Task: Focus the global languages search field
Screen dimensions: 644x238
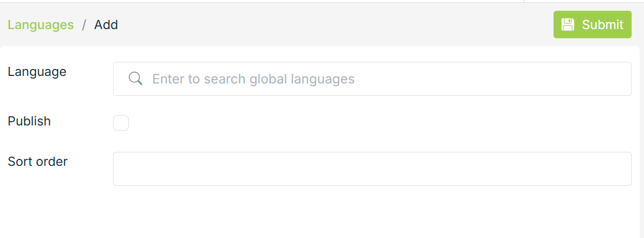Action: pos(372,79)
